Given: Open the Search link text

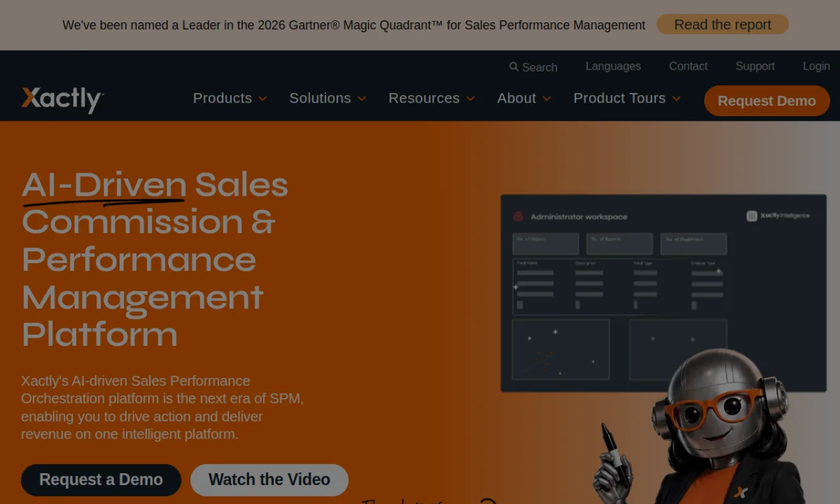Looking at the screenshot, I should tap(539, 67).
